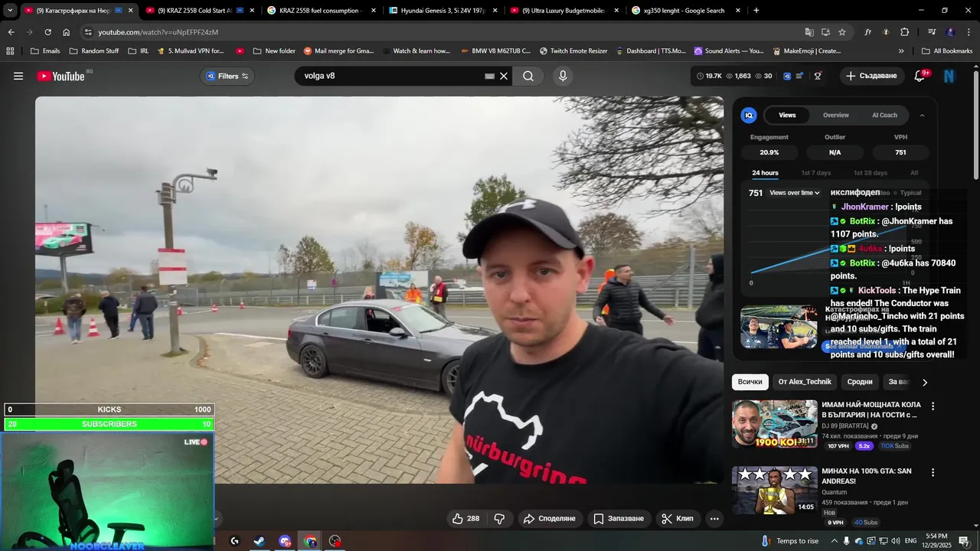Go back to previous page

pyautogui.click(x=11, y=32)
